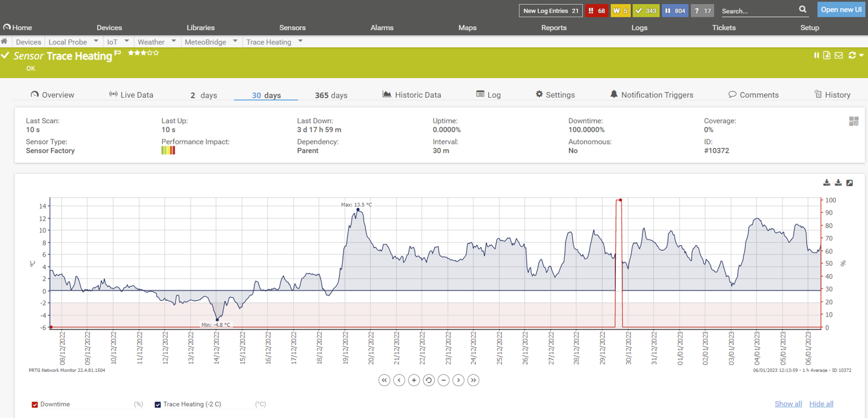Open the QR code icon
The image size is (868, 418).
coord(854,121)
